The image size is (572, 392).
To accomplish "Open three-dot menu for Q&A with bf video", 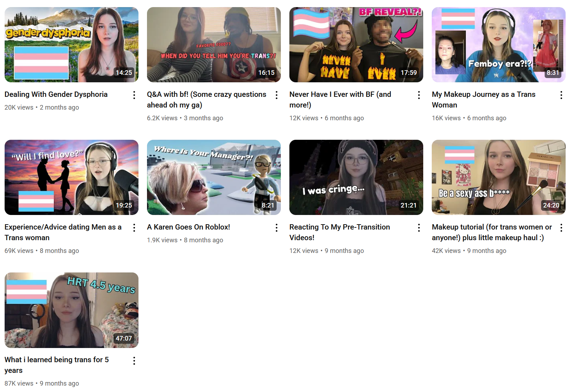I will point(277,95).
